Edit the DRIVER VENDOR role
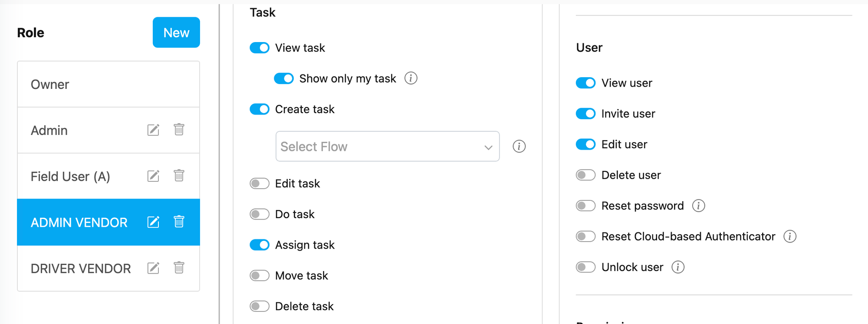The height and width of the screenshot is (324, 868). click(x=153, y=268)
